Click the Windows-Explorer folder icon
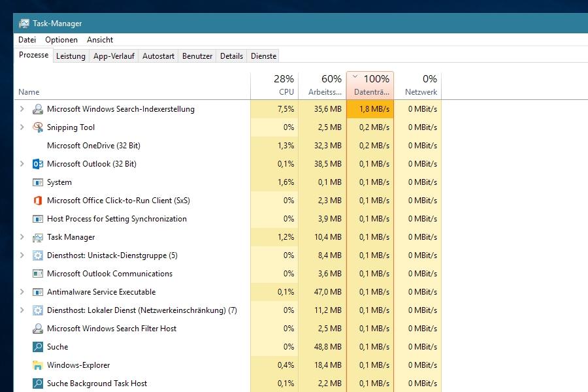 38,365
